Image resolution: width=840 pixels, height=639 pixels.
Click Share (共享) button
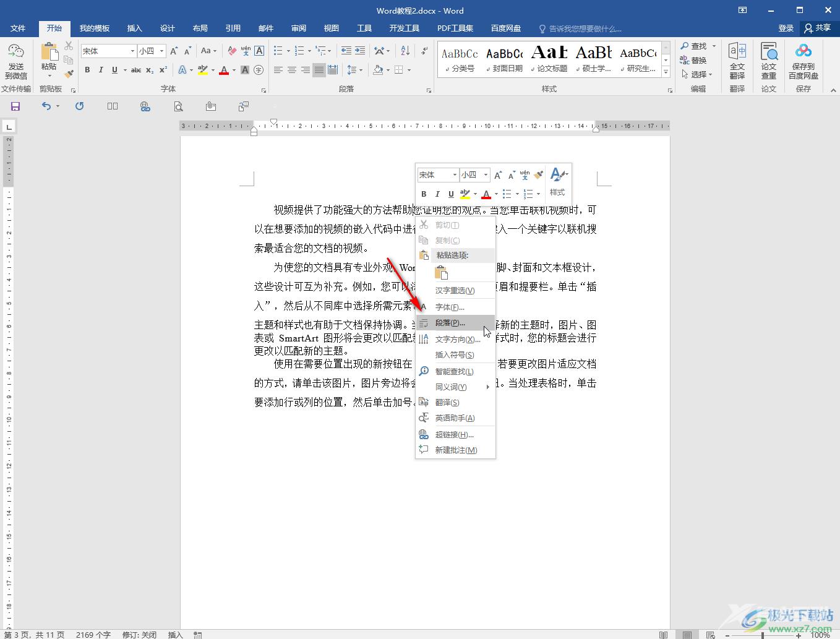[818, 28]
